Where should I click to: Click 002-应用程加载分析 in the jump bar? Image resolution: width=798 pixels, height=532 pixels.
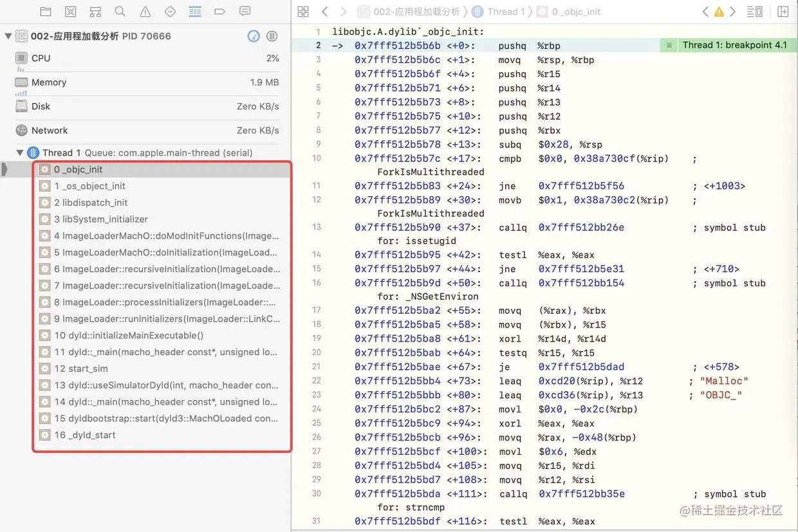[409, 12]
